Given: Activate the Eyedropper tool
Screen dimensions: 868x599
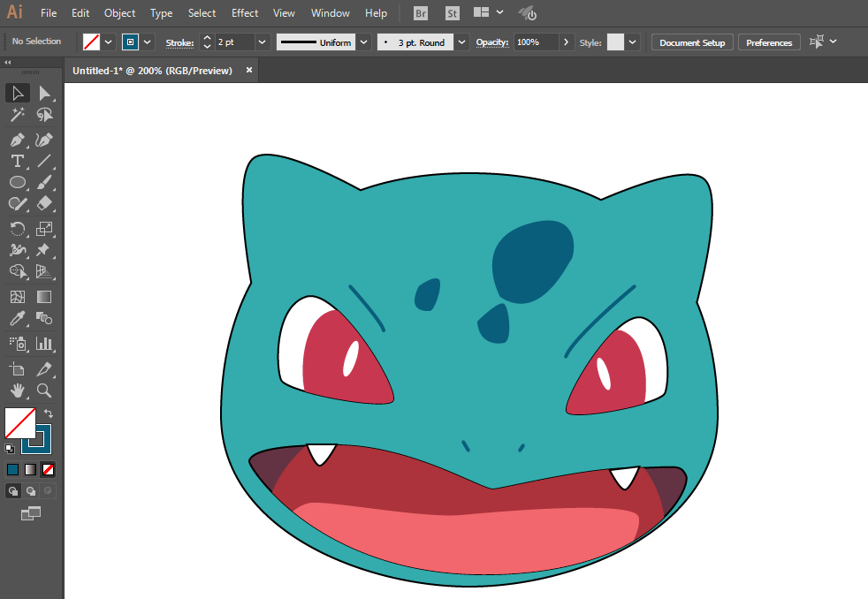Looking at the screenshot, I should [17, 319].
